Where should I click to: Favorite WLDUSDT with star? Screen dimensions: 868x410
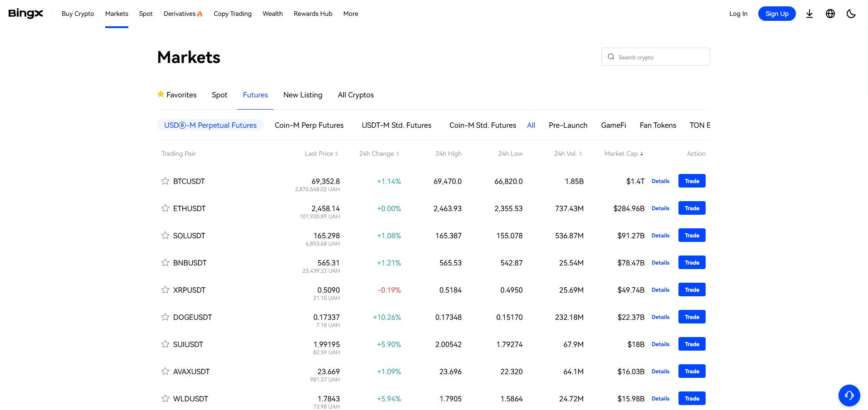tap(165, 398)
